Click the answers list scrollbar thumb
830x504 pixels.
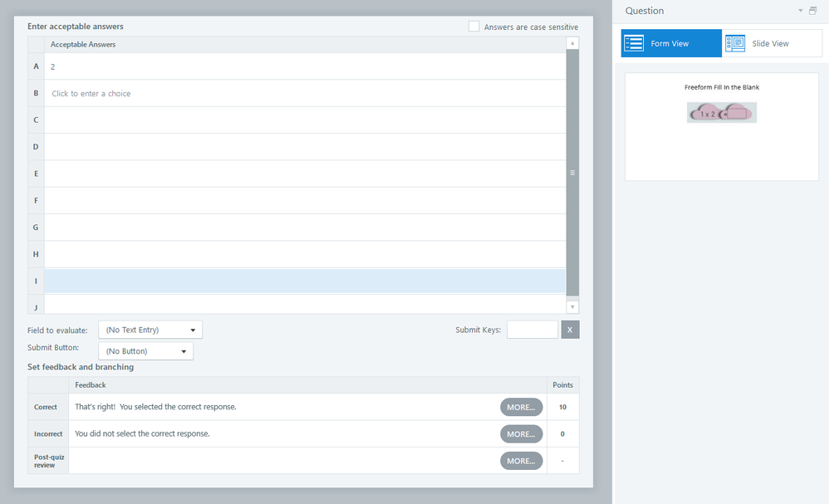[572, 173]
